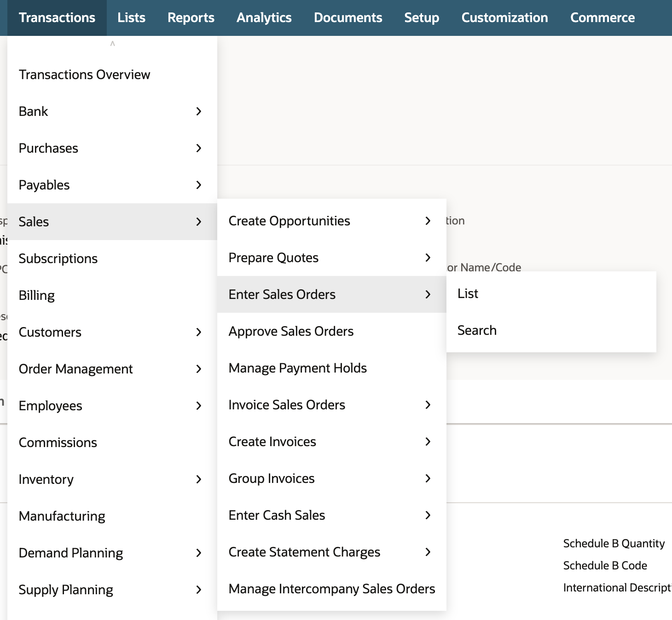Expand the Inventory submenu
Viewport: 672px width, 620px height.
pos(112,479)
